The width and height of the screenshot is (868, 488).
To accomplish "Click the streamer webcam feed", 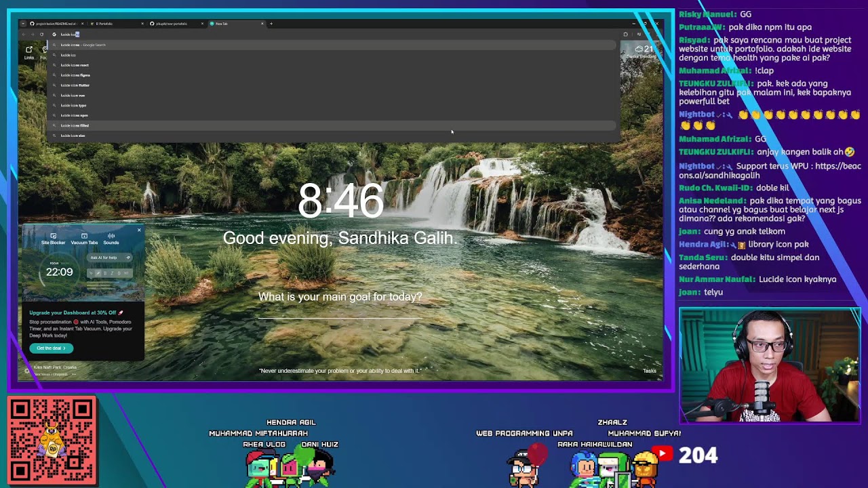I will click(x=770, y=366).
